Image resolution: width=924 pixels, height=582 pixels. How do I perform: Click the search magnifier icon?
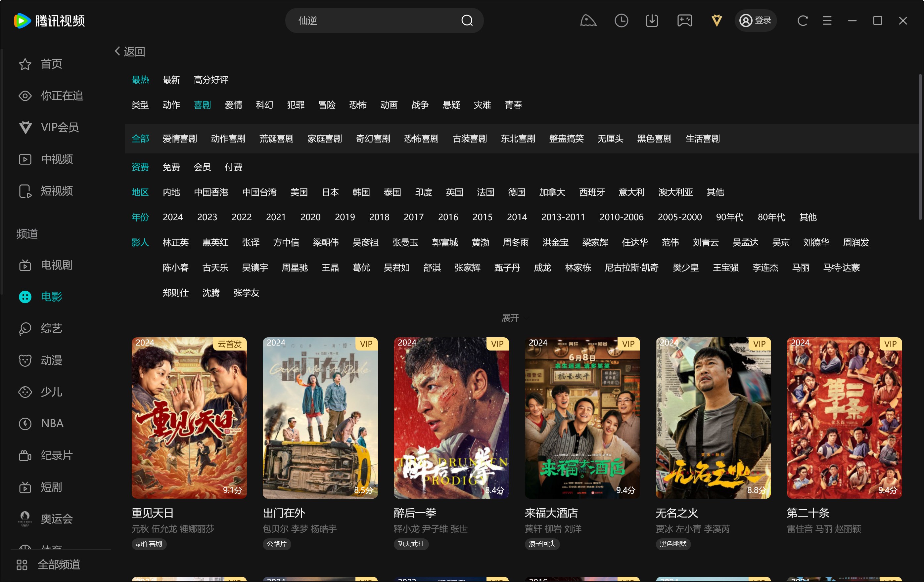(467, 20)
